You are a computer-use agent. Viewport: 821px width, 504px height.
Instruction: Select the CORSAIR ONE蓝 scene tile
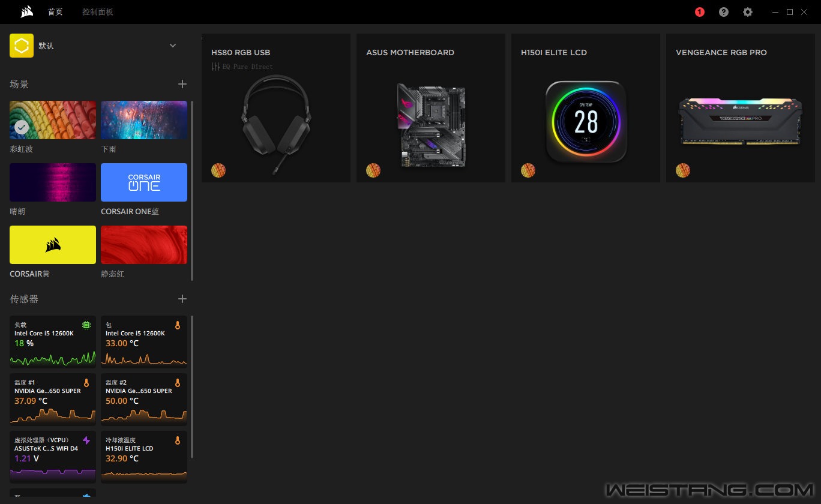coord(144,182)
